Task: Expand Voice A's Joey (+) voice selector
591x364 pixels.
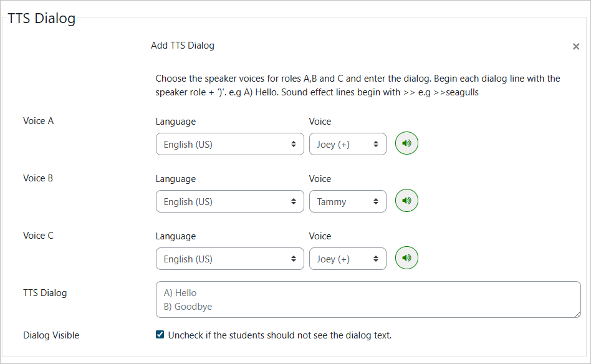Action: [347, 144]
